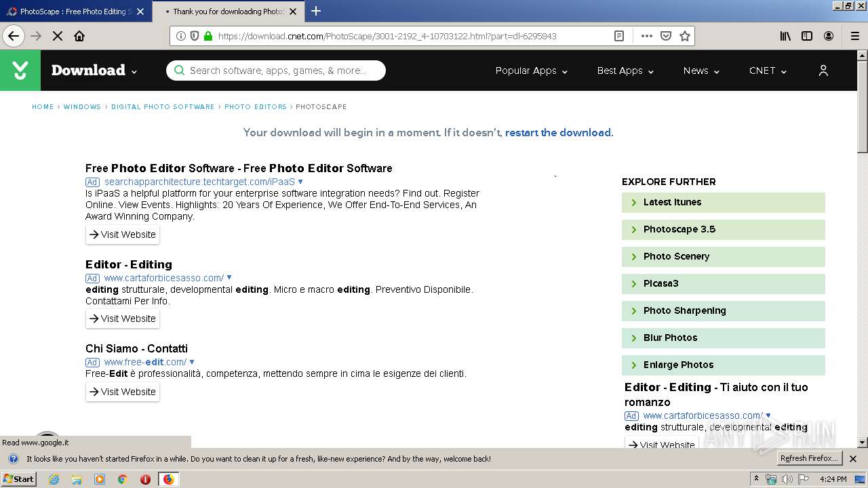
Task: Go to PHOTO EDITORS breadcrumb
Action: click(x=256, y=107)
